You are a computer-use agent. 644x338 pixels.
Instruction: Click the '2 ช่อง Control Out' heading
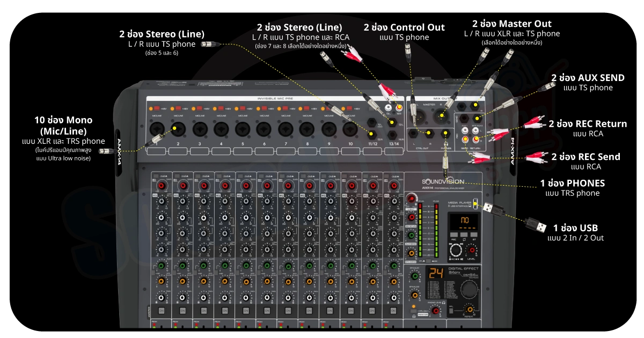pyautogui.click(x=404, y=27)
